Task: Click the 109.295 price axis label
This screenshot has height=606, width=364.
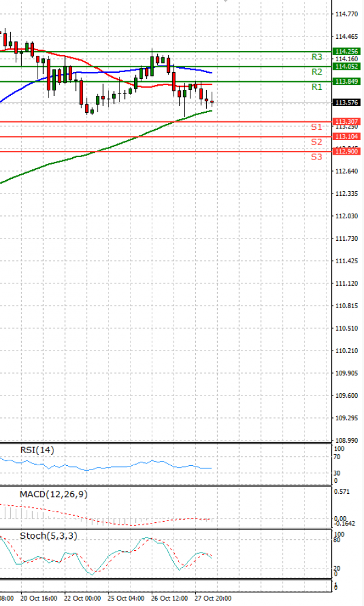Action: tap(346, 418)
